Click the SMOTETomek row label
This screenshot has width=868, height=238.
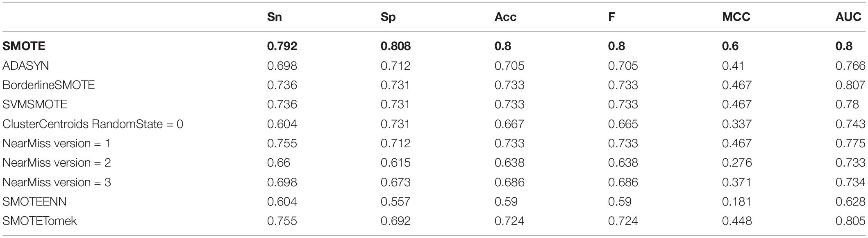[40, 221]
